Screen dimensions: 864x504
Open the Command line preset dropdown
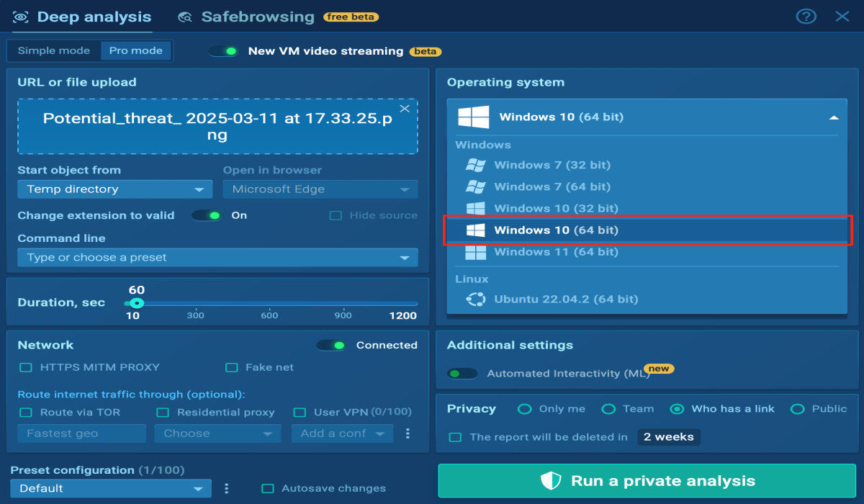click(x=217, y=257)
